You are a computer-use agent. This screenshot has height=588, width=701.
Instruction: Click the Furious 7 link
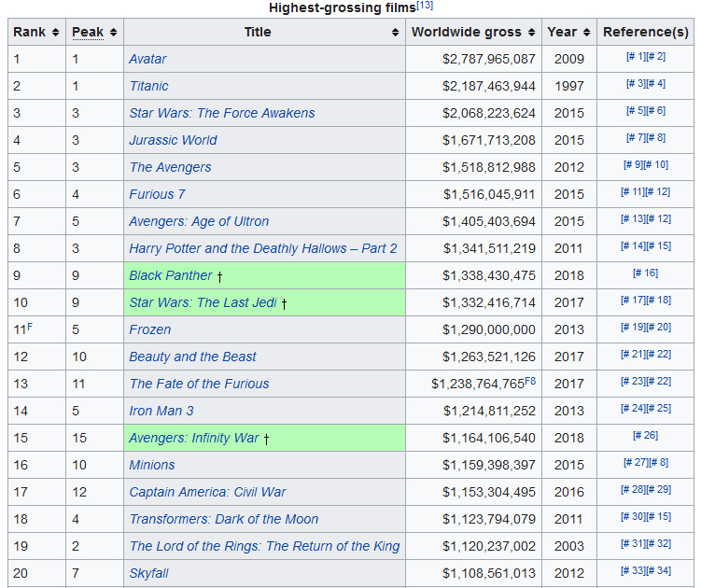point(157,194)
